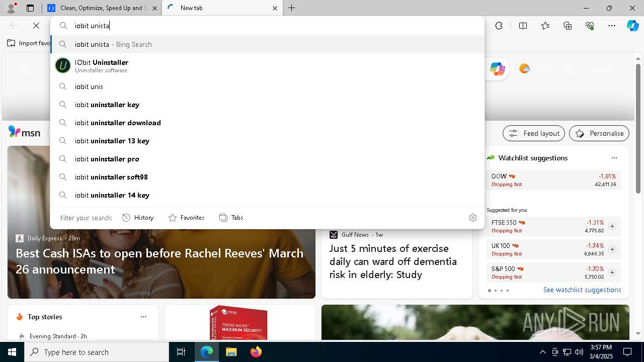644x362 pixels.
Task: Choose 'iobit uninstaller 13 key' suggestion
Action: pyautogui.click(x=267, y=141)
